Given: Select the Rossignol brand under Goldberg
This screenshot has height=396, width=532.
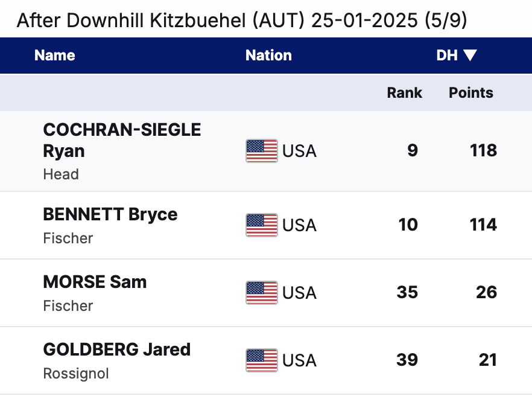Looking at the screenshot, I should (x=76, y=374).
